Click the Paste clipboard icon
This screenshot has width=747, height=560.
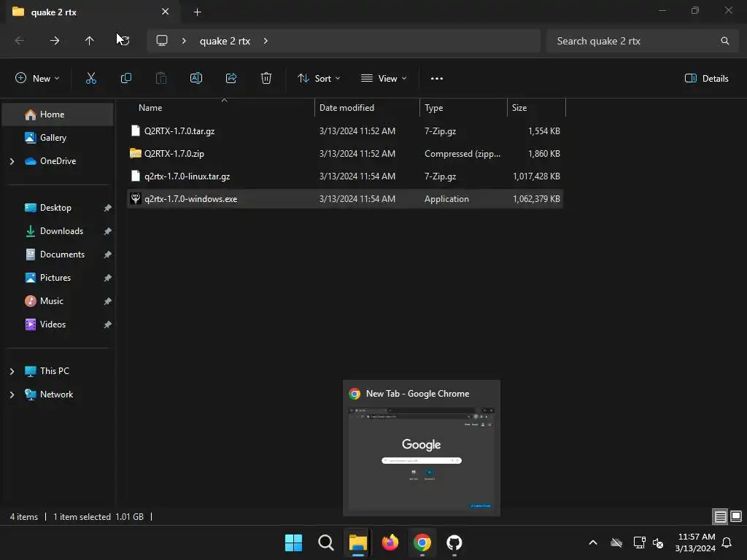coord(161,79)
